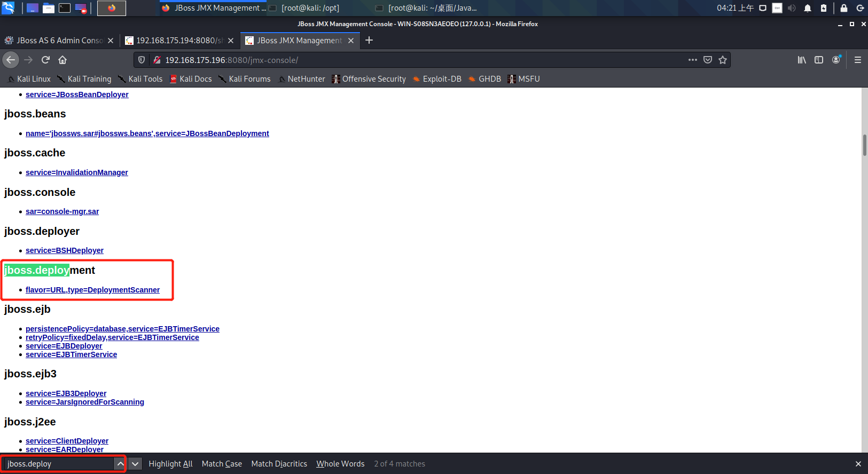This screenshot has height=474, width=868.
Task: Click the Save to Pocket icon
Action: point(708,60)
